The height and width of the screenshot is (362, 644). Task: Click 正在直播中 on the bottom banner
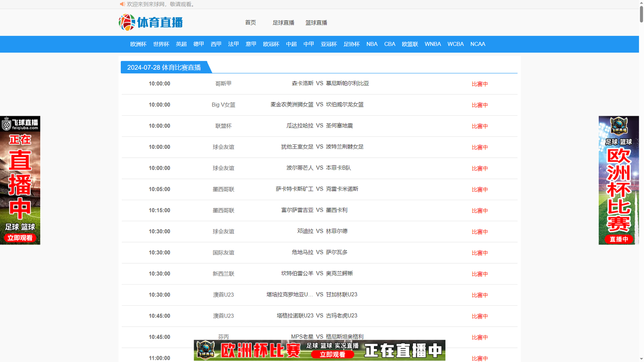403,350
